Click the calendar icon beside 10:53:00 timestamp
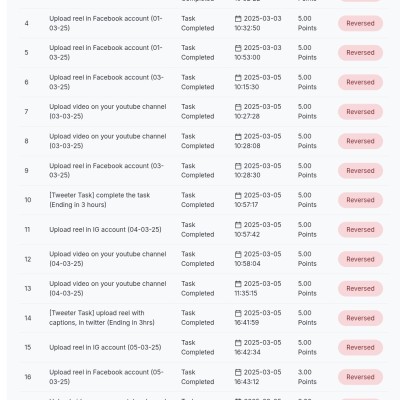400x400 pixels. (238, 48)
